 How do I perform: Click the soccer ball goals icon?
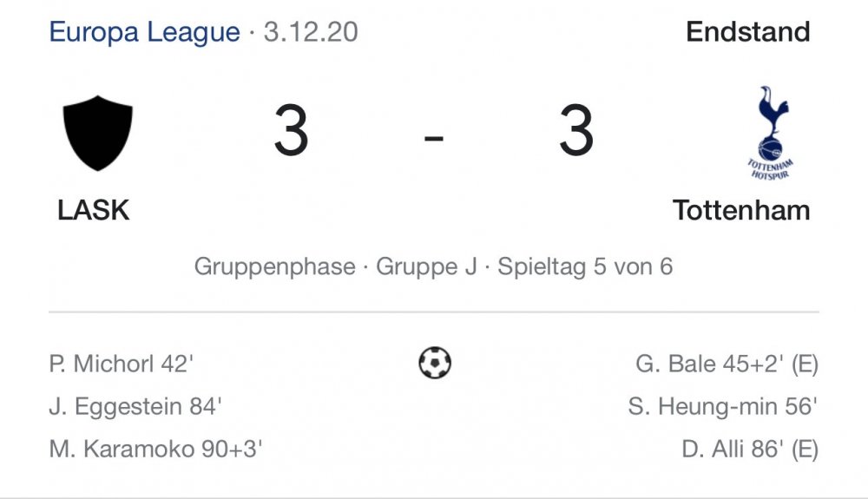pyautogui.click(x=435, y=363)
